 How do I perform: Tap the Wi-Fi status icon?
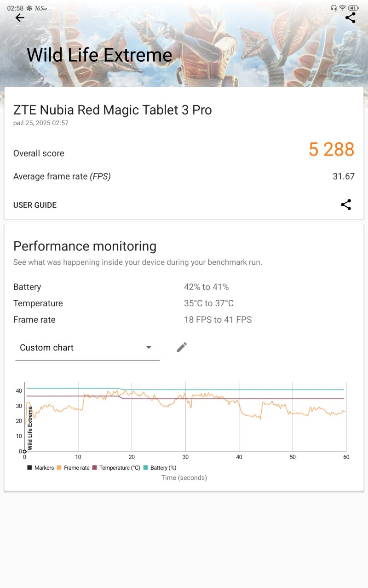pyautogui.click(x=342, y=8)
